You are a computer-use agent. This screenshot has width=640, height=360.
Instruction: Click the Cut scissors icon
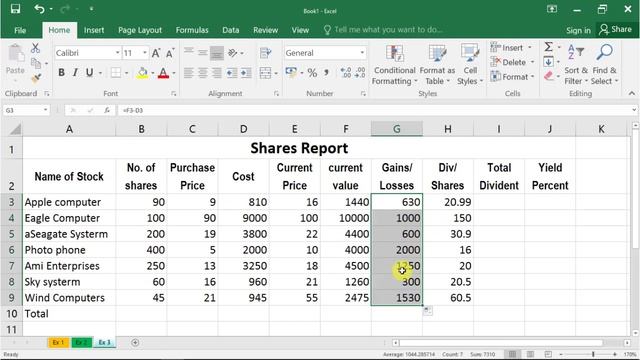click(x=36, y=48)
